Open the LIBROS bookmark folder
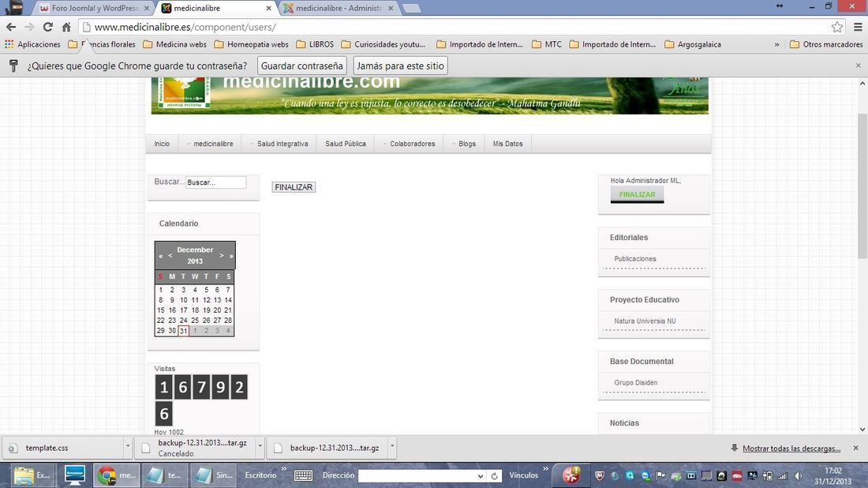 tap(315, 44)
